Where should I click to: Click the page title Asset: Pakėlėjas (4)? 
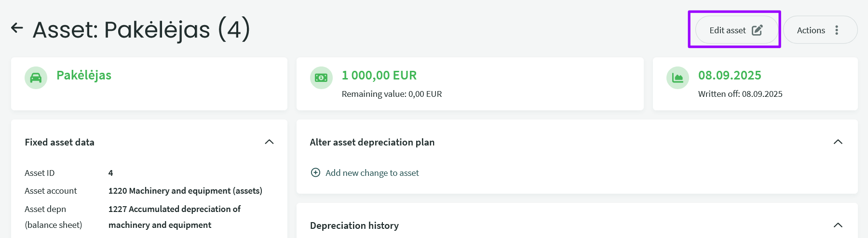click(141, 30)
